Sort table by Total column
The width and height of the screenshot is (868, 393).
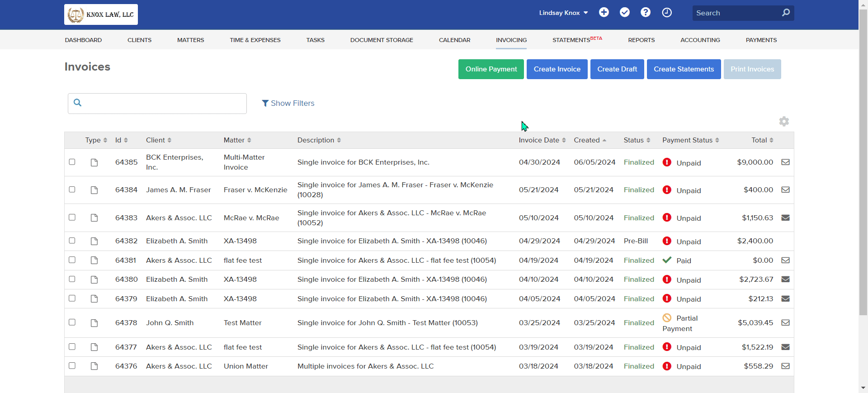(762, 140)
